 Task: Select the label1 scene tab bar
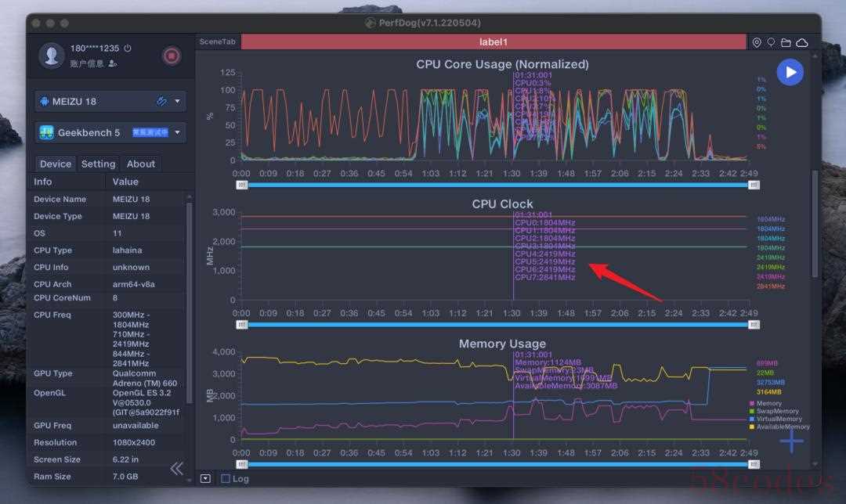click(x=493, y=41)
